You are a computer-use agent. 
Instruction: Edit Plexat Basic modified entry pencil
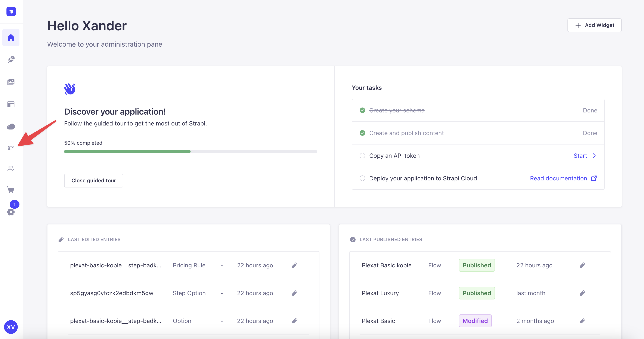coord(582,321)
